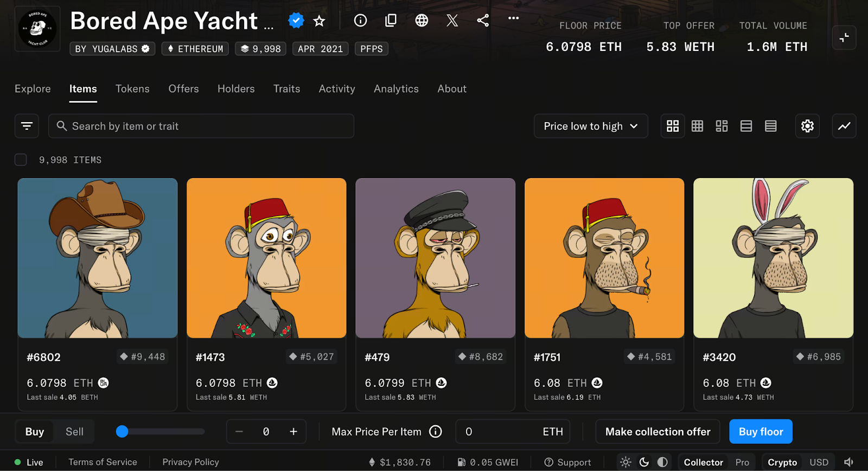Screen dimensions: 868x471
Task: Switch to the Analytics tab
Action: 396,89
